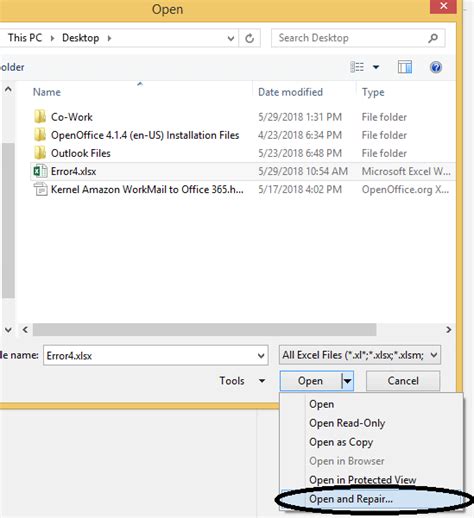Click the arrow after Desktop in path
The width and height of the screenshot is (474, 518).
[109, 38]
